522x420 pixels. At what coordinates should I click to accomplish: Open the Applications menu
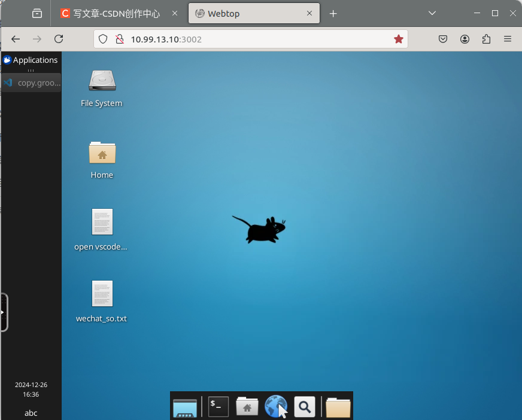(31, 60)
